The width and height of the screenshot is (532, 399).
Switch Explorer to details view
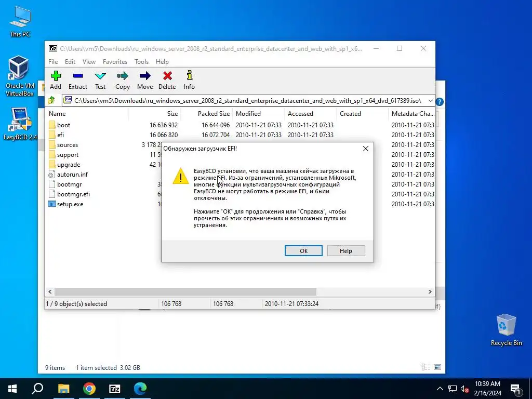[x=426, y=367]
